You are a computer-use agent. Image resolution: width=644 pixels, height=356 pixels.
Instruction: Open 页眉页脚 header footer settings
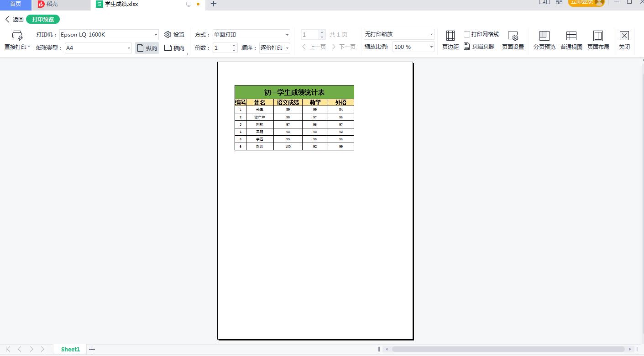479,46
